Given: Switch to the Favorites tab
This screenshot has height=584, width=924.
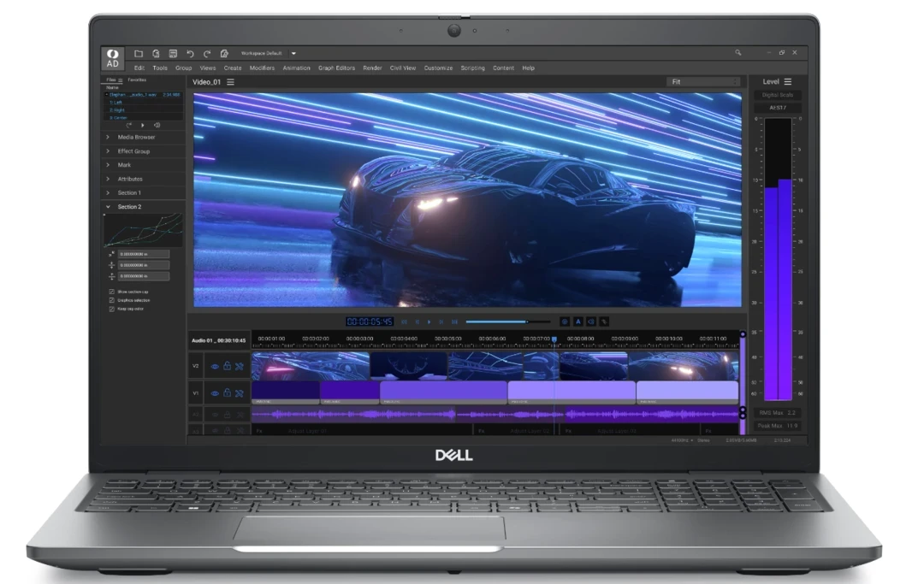Looking at the screenshot, I should [x=137, y=80].
